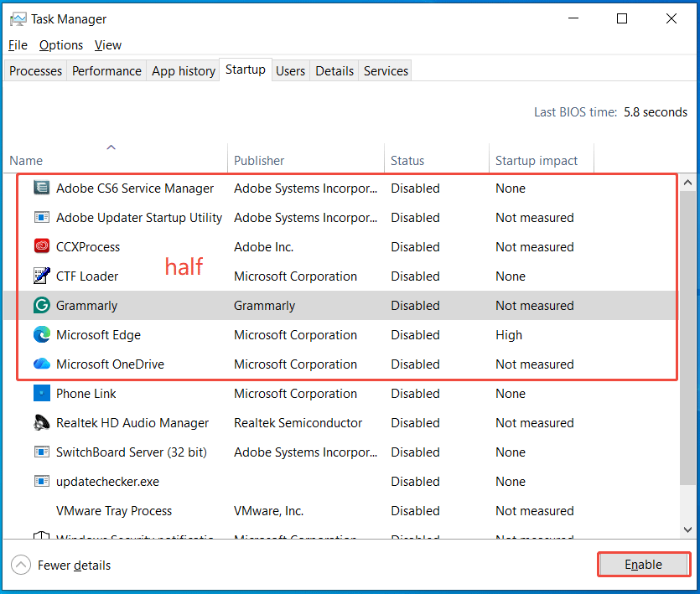Click the Realtek HD Audio Manager icon
The width and height of the screenshot is (700, 594).
coord(41,422)
